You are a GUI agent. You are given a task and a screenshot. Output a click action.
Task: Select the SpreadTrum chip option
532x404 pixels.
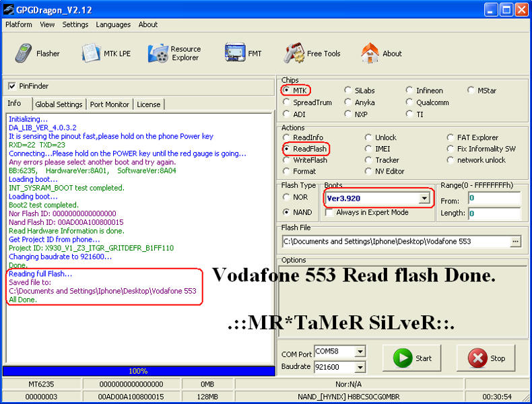point(286,102)
